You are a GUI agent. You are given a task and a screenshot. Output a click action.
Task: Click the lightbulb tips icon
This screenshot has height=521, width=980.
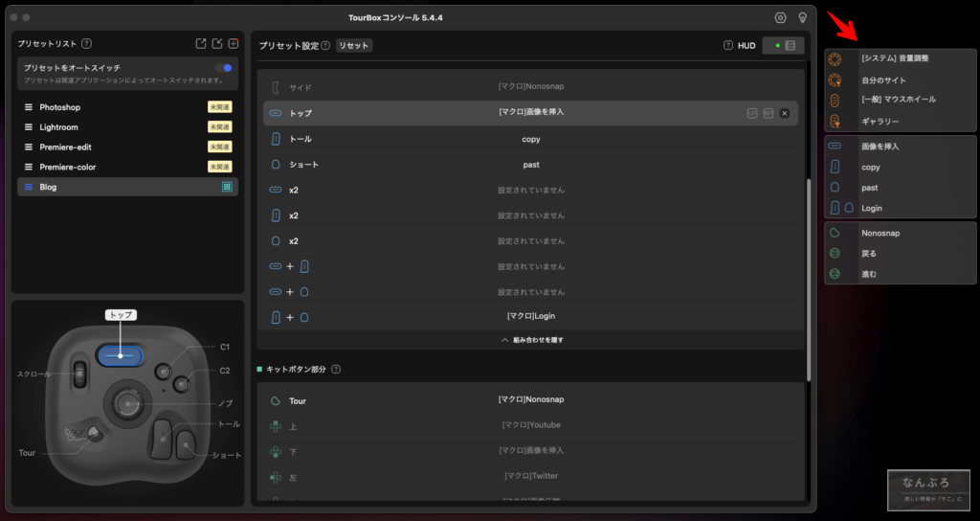click(x=802, y=17)
